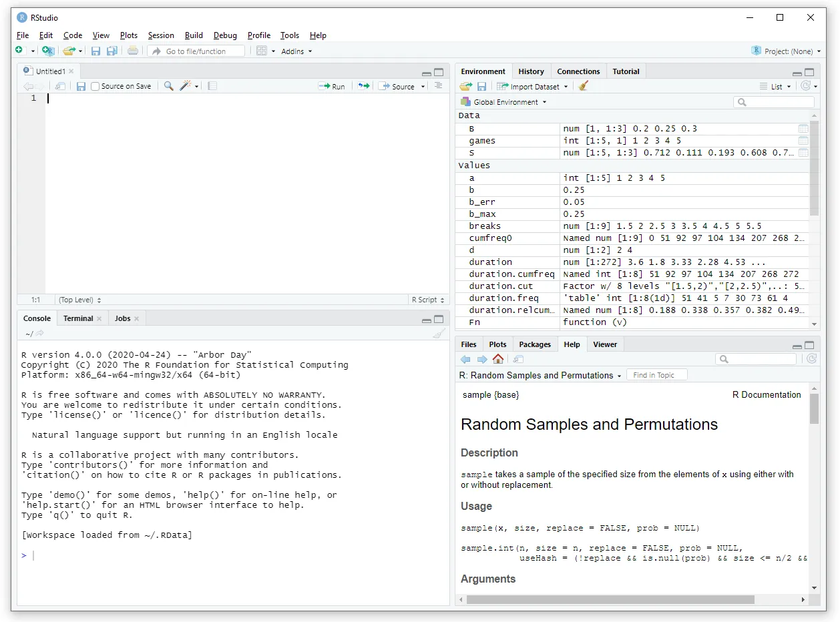Click the Save All Documents icon in main toolbar

112,51
